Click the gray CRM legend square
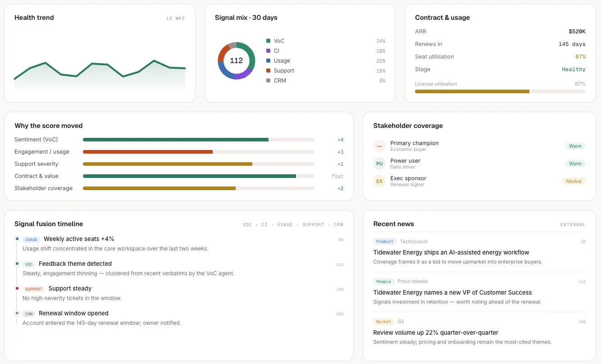This screenshot has height=364, width=601. [x=269, y=81]
